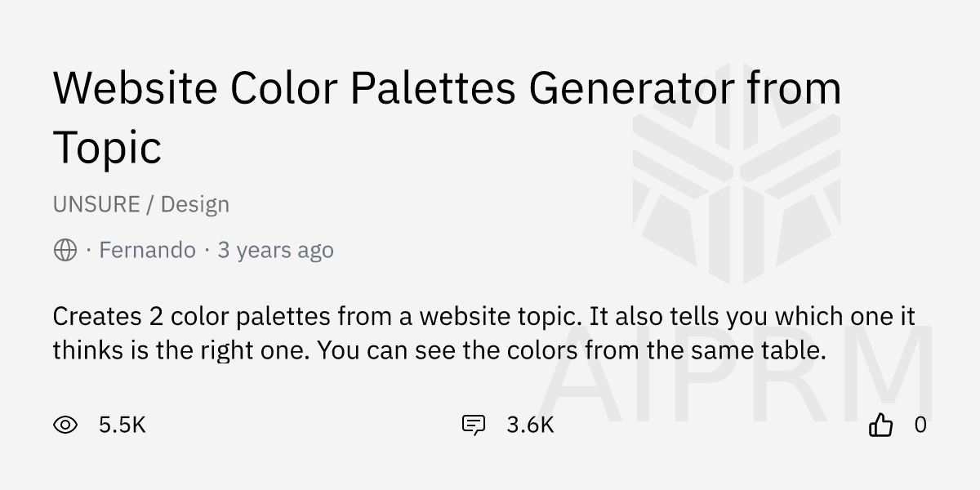The height and width of the screenshot is (490, 980).
Task: Open author Fernando's profile
Action: pyautogui.click(x=147, y=250)
